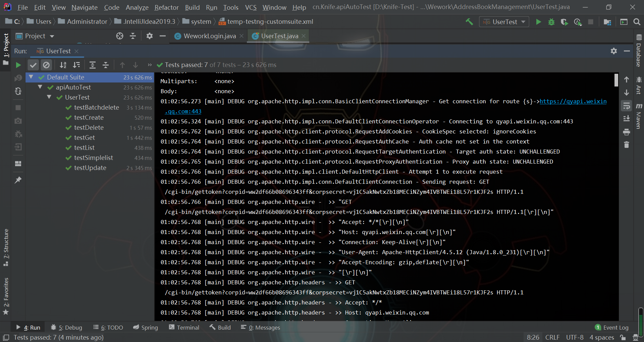644x342 pixels.
Task: Start debugging with the bug icon
Action: 551,22
